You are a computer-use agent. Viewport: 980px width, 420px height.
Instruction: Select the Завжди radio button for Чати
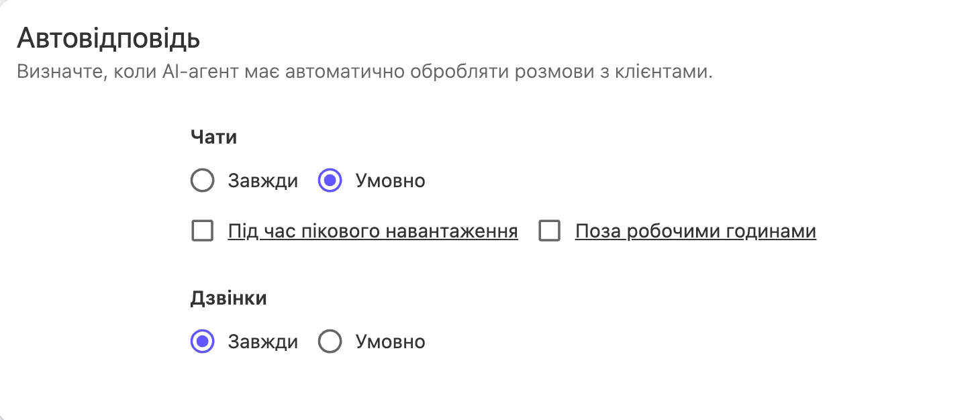click(202, 180)
